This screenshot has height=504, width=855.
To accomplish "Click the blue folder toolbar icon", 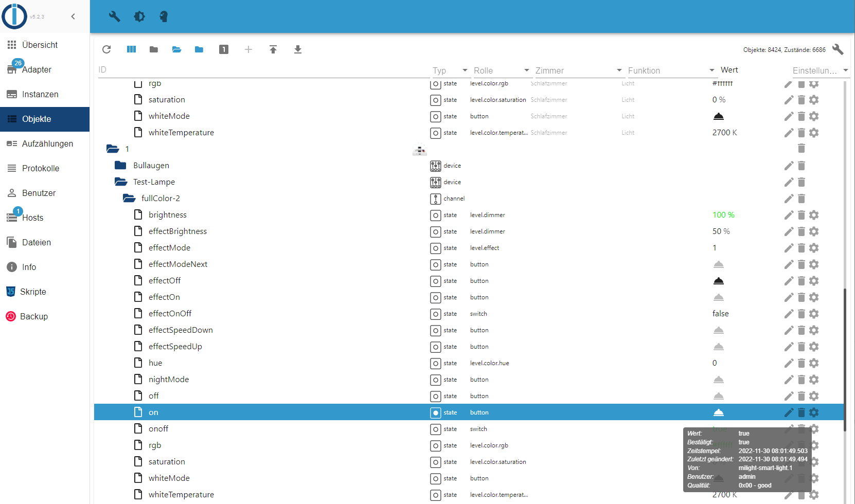I will tap(199, 49).
